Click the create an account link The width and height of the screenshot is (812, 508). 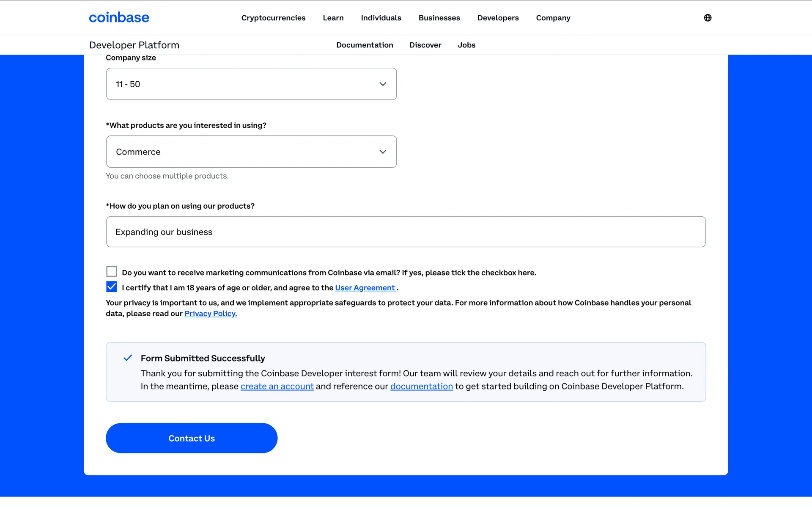[277, 387]
